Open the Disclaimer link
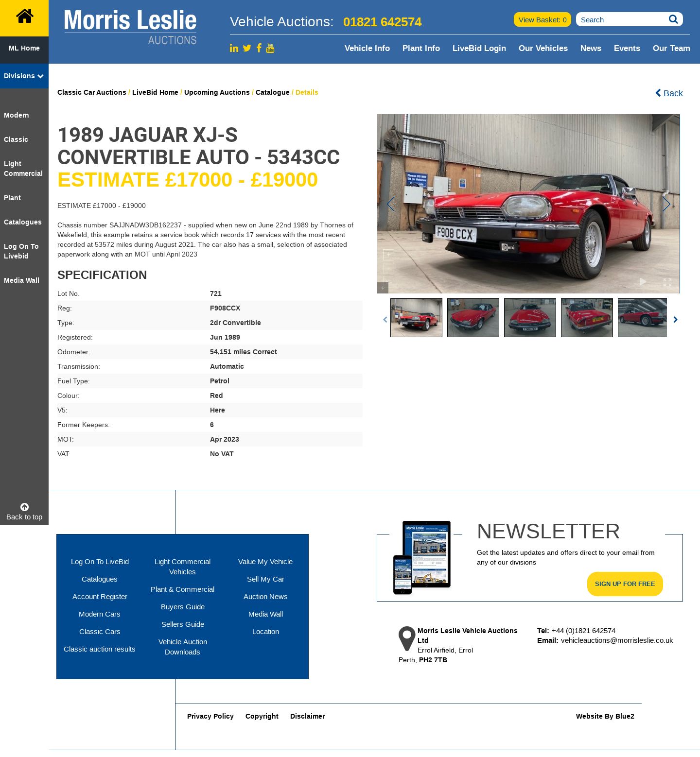The image size is (700, 757). point(308,716)
